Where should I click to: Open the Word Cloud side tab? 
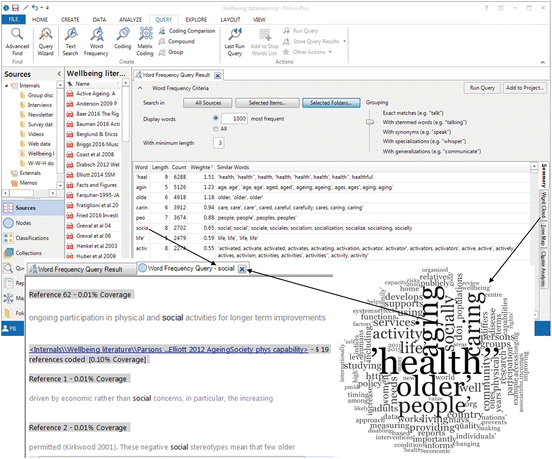pos(544,205)
